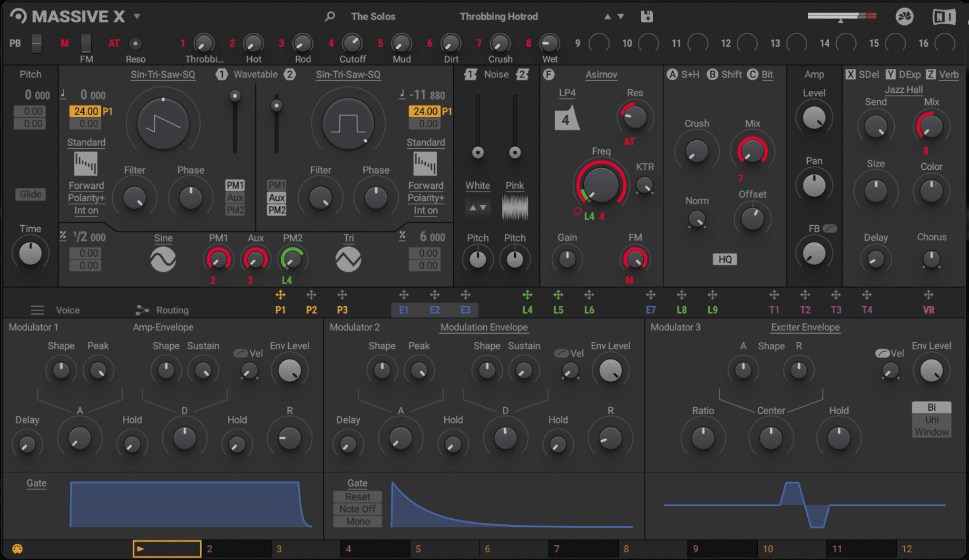Click the Gate label under Modulator 1
Screen dimensions: 969x560
click(37, 483)
